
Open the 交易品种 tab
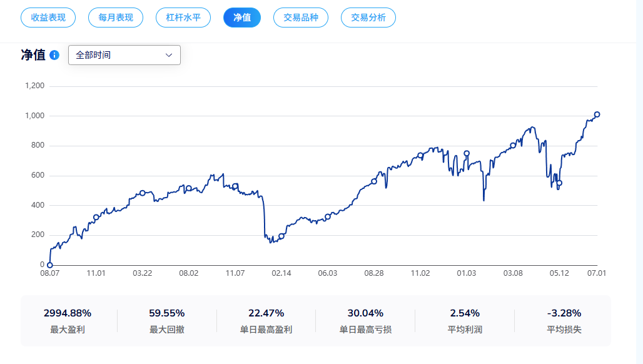301,18
